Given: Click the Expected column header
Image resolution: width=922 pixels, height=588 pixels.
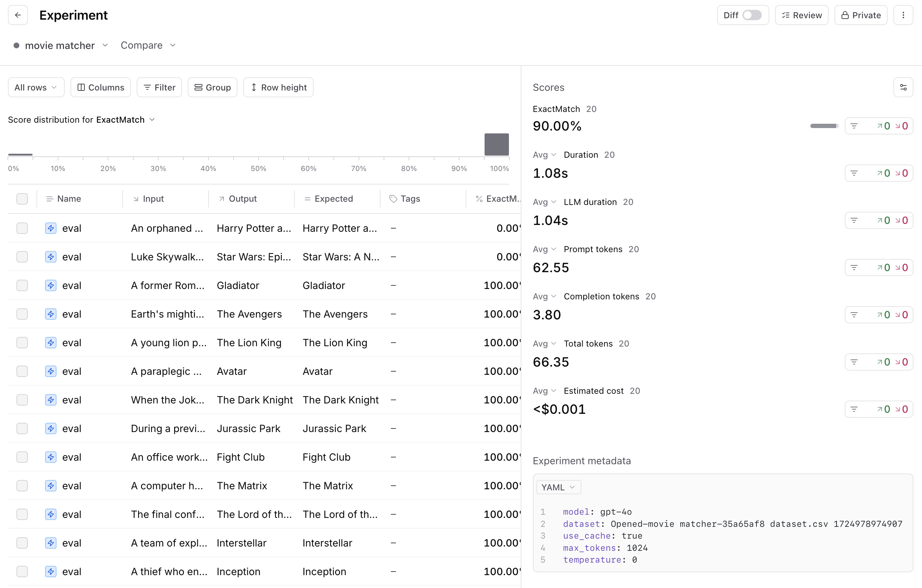Looking at the screenshot, I should click(333, 199).
